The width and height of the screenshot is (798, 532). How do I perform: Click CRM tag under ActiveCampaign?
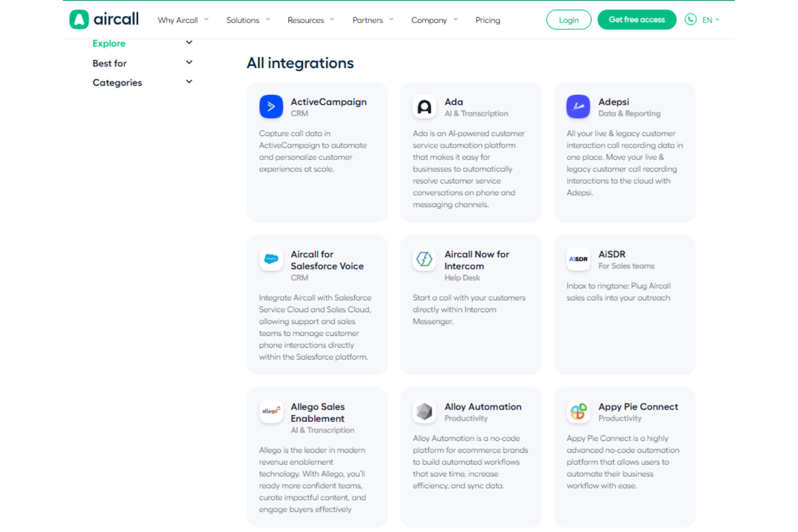[299, 114]
